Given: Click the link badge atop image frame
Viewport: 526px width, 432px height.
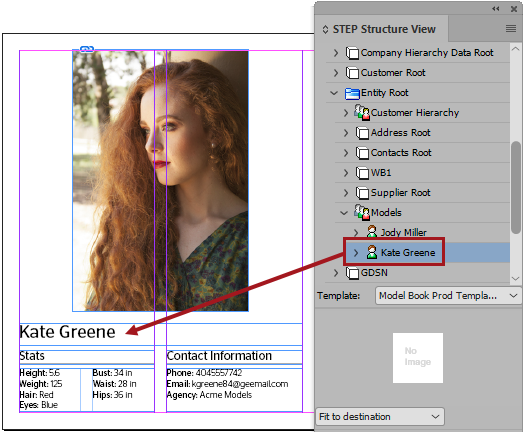Looking at the screenshot, I should pos(87,49).
